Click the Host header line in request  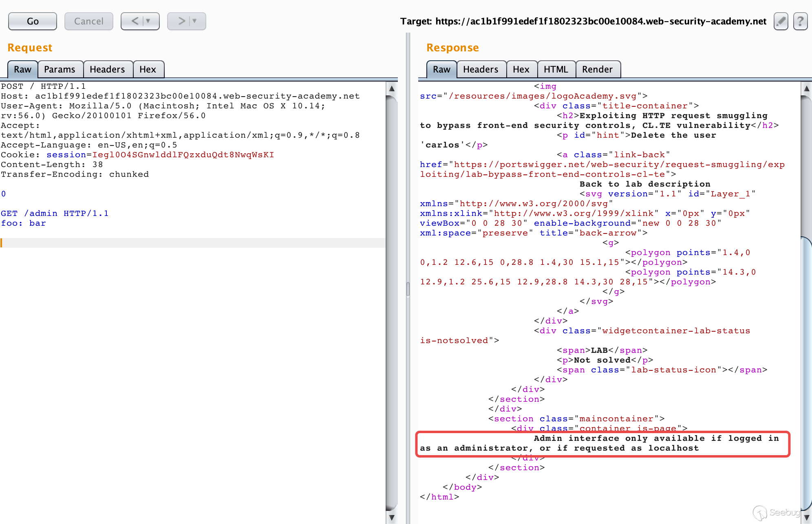[x=180, y=96]
